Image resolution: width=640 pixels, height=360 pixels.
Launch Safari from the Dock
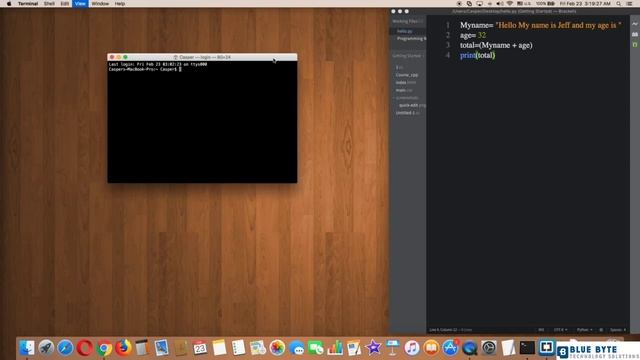tap(65, 348)
